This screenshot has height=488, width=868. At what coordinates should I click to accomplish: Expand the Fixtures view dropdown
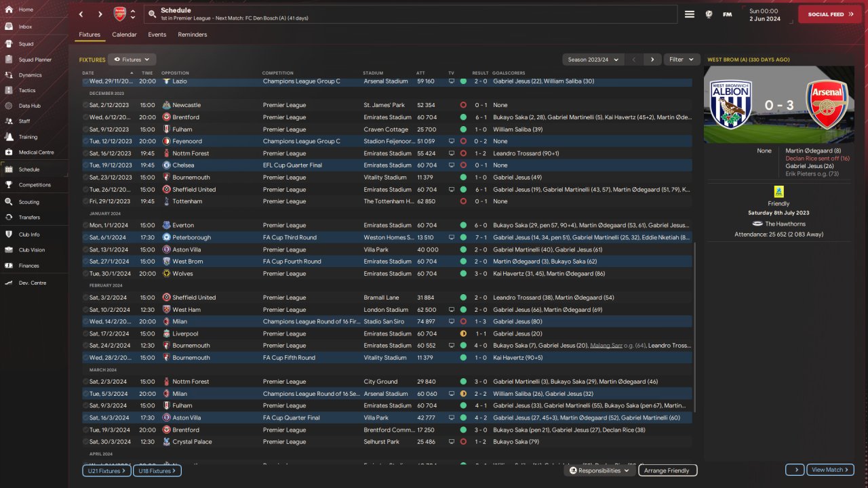[132, 60]
